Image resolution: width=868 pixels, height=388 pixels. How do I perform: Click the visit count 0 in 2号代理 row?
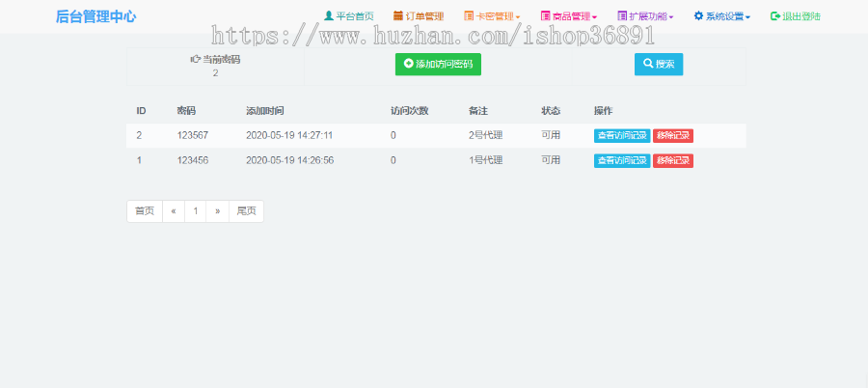tap(393, 135)
